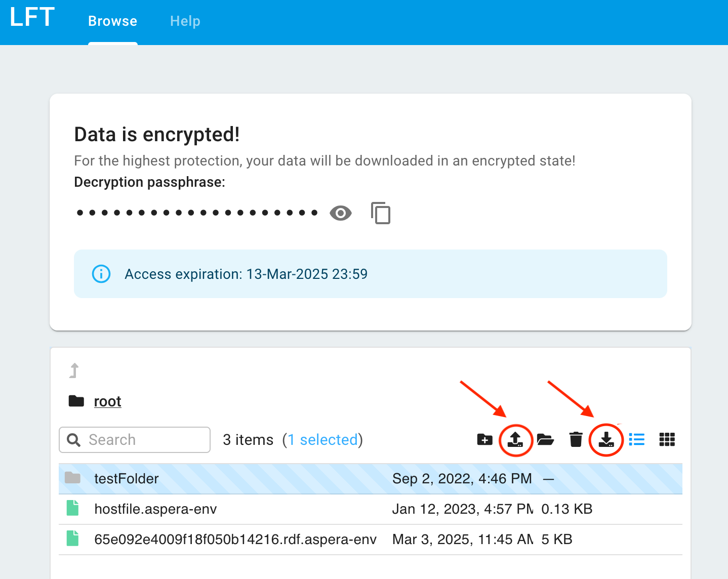Select the testFolder row
Viewport: 728px width, 579px height.
pos(127,479)
